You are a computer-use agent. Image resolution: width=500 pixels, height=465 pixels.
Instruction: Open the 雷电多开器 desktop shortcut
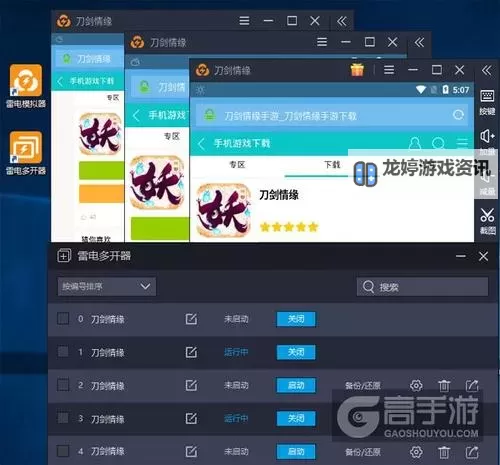[x=26, y=153]
